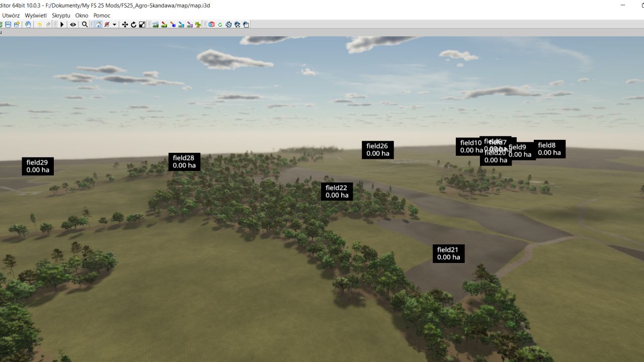The height and width of the screenshot is (362, 644).
Task: Click the field8 label in viewport
Action: tap(549, 149)
